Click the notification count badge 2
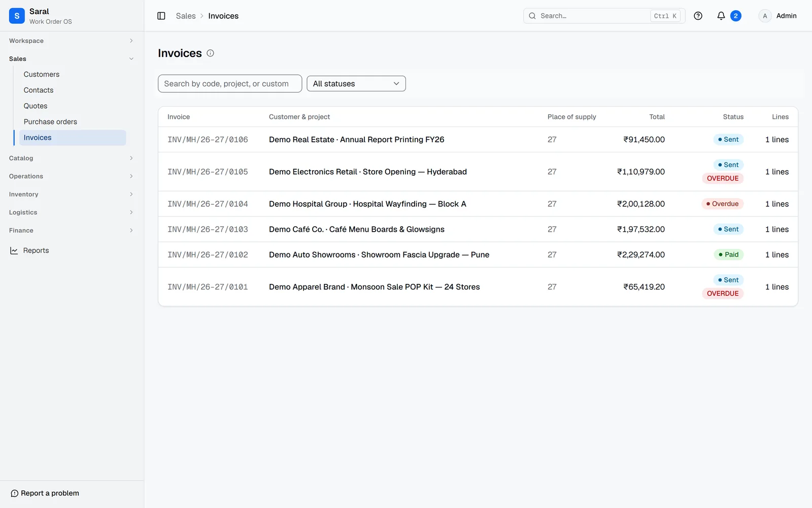 point(735,16)
